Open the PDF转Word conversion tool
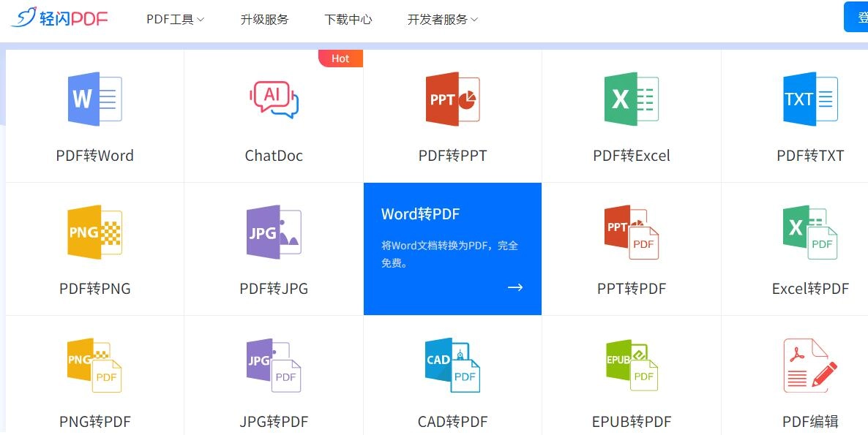 tap(94, 117)
